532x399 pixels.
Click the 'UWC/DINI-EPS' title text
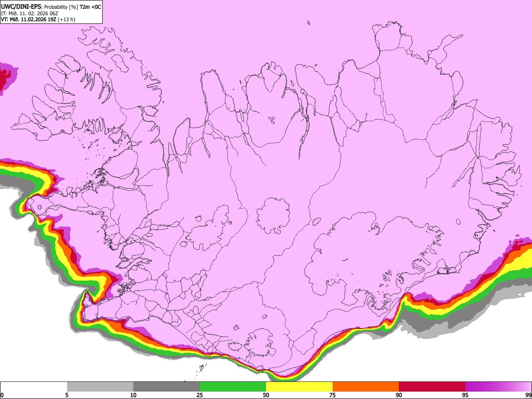coord(21,7)
